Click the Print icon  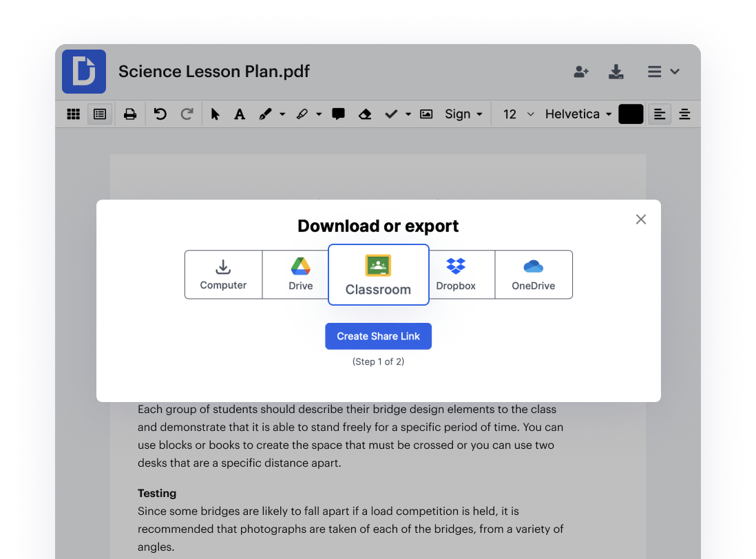coord(130,114)
